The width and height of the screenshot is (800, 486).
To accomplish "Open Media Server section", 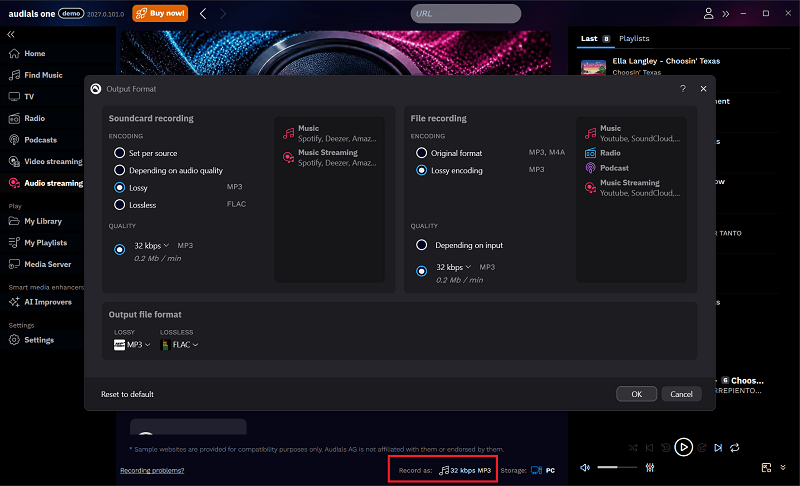I will 40,264.
